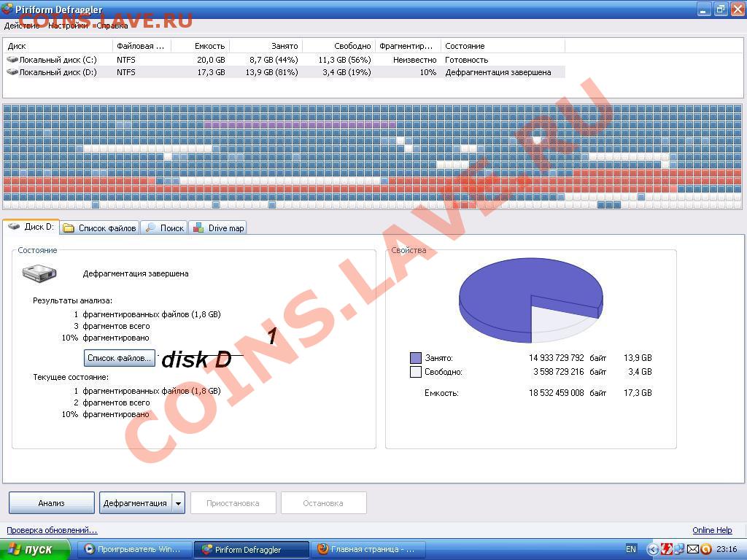Switch to Piriform Defraggler taskbar button

[252, 550]
